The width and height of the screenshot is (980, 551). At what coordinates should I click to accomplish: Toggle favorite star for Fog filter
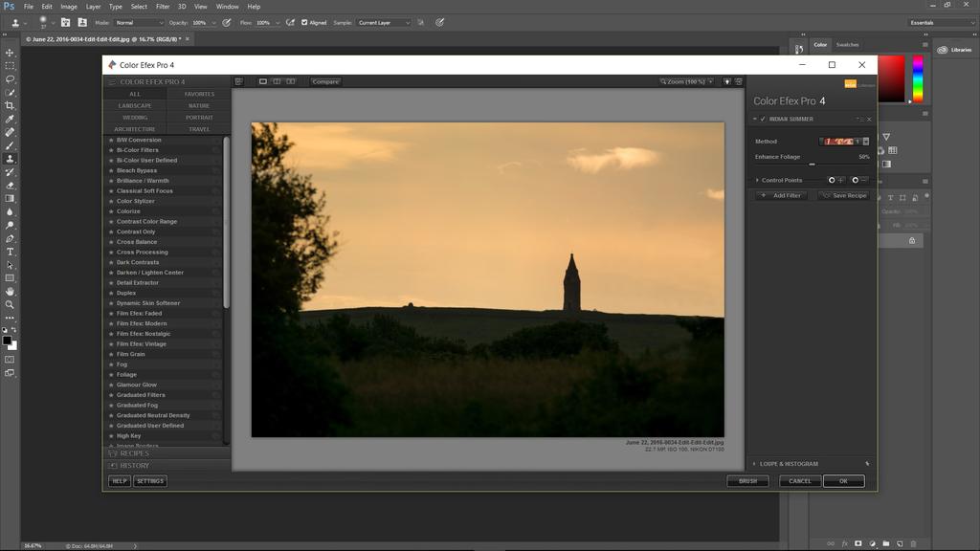coord(110,364)
